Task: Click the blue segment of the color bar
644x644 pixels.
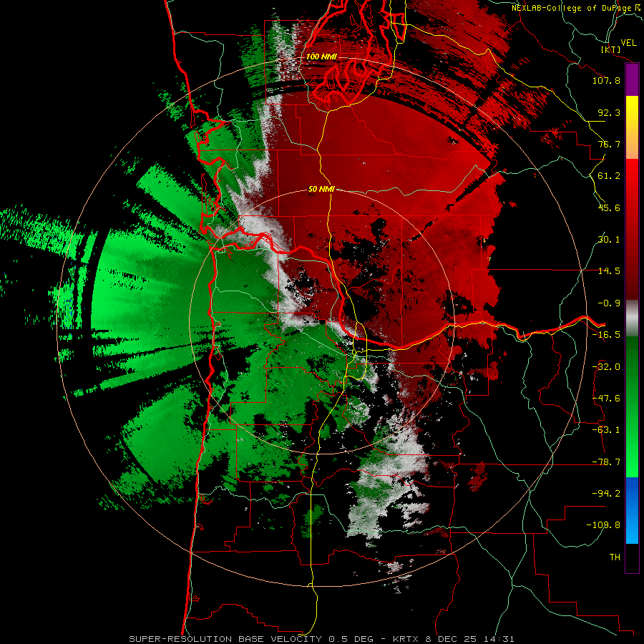Action: (x=632, y=510)
